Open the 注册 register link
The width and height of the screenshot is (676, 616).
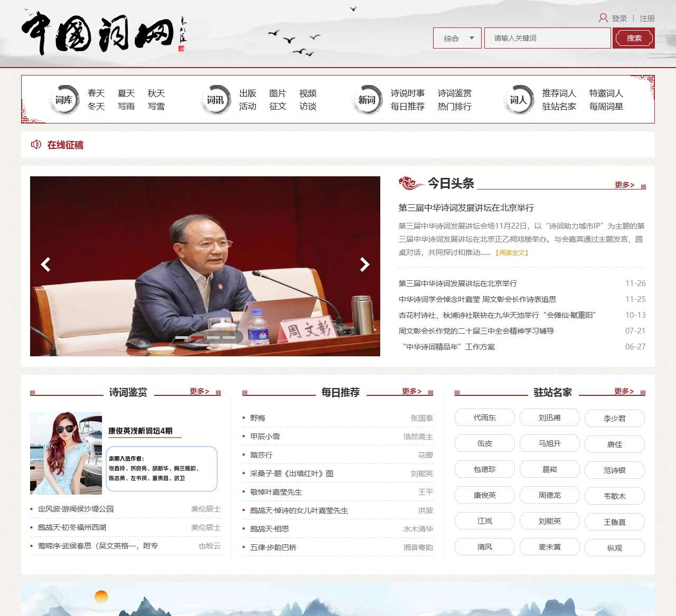pyautogui.click(x=647, y=18)
